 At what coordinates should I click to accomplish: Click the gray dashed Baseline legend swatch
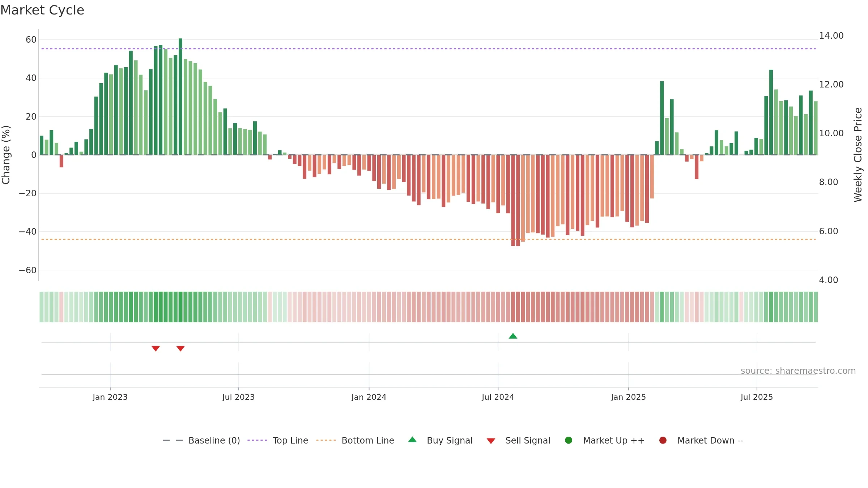(173, 440)
